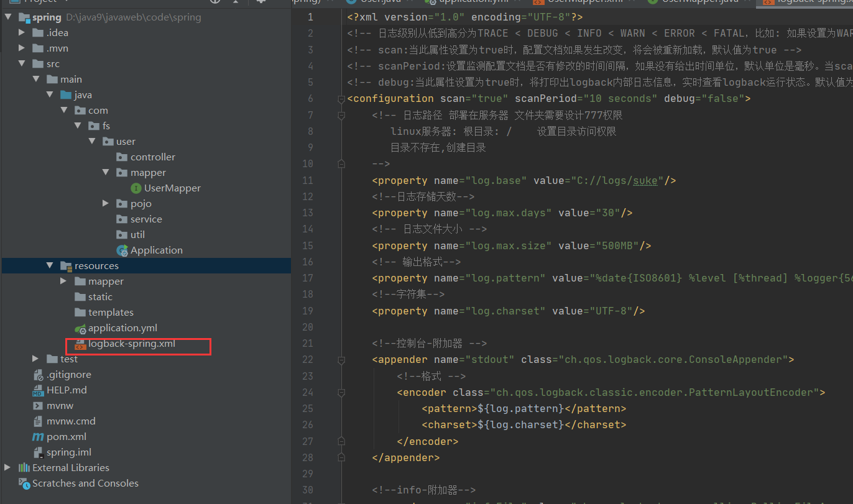Click the Maven icon beside pom.xml

click(38, 437)
